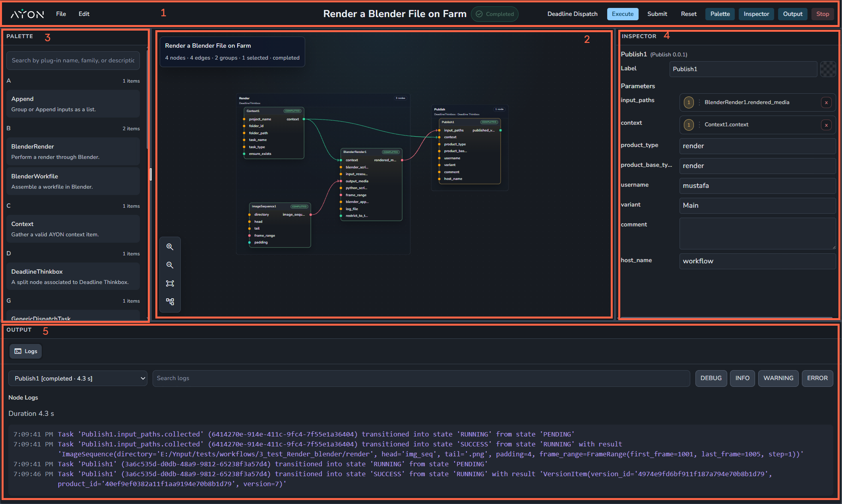Viewport: 842px width, 504px height.
Task: Select the Deadline Dispatch option
Action: tap(572, 14)
